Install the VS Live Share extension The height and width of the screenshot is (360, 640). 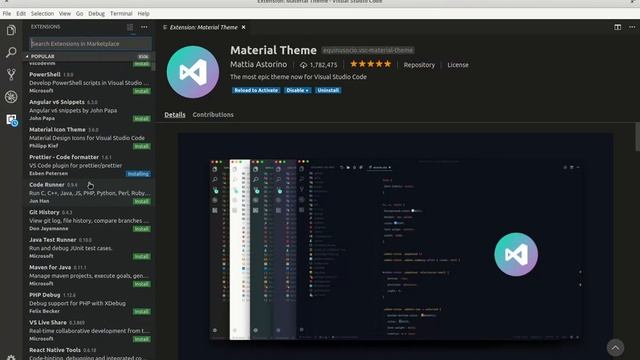point(142,339)
